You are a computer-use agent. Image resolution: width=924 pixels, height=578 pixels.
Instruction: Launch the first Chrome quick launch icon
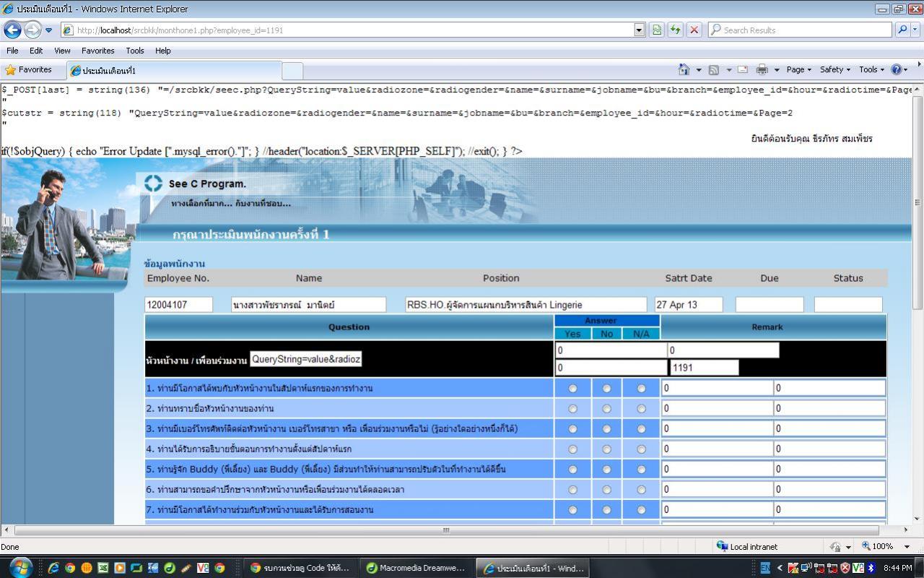[x=70, y=568]
